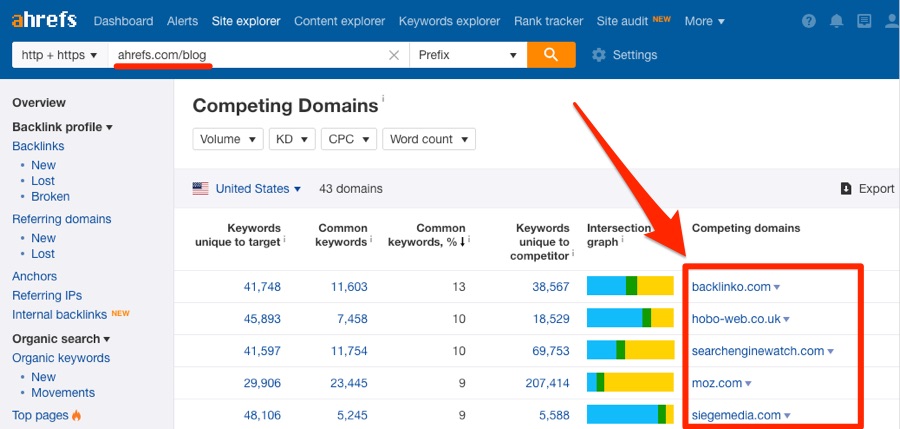Open Top pages in the sidebar

[x=40, y=415]
